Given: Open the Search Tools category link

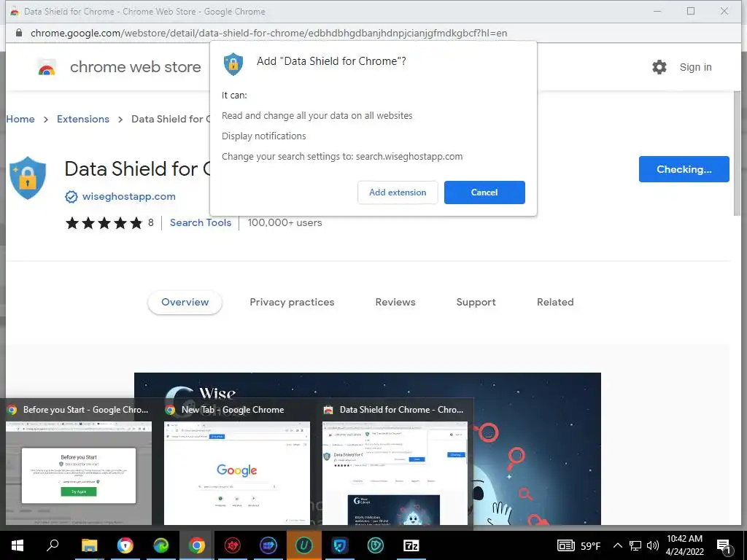Looking at the screenshot, I should [x=201, y=222].
